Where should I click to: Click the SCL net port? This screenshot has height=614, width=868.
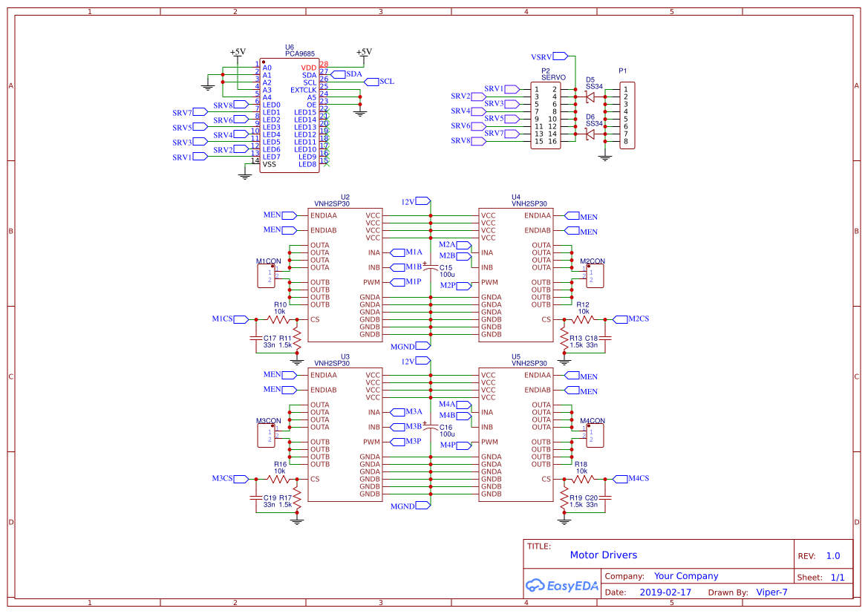pyautogui.click(x=373, y=82)
